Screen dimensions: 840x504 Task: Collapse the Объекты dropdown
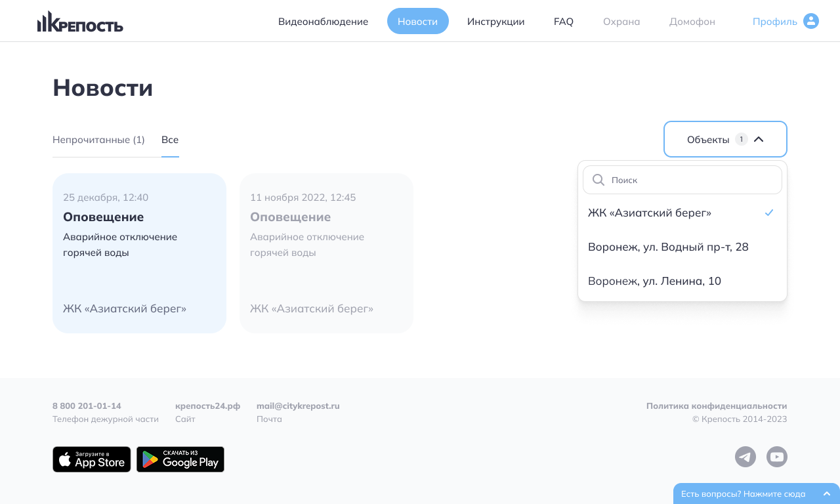click(725, 139)
